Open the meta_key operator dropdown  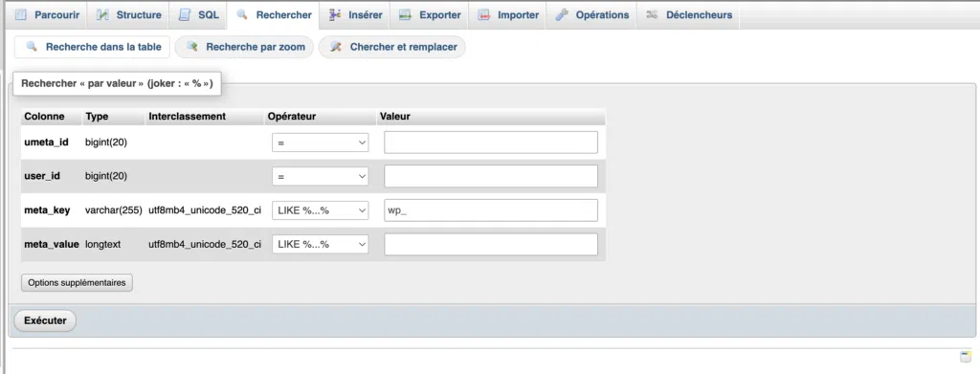coord(320,210)
